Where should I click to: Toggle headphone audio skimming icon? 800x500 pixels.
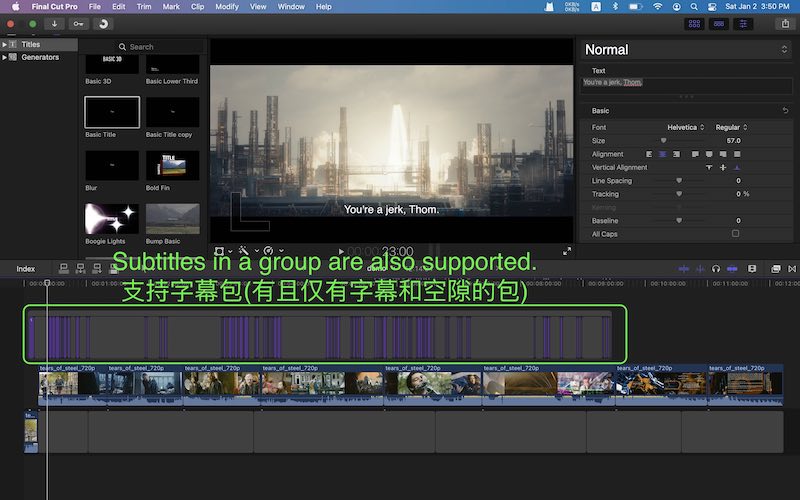[716, 268]
